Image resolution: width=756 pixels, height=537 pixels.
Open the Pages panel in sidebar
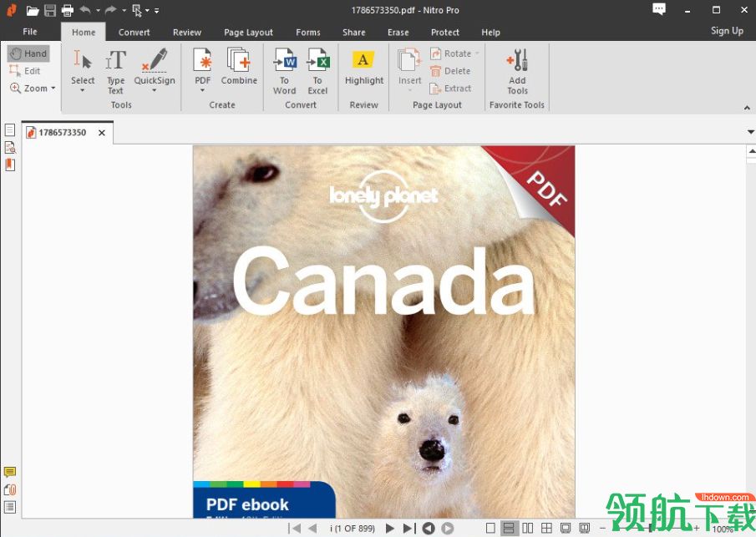[x=10, y=129]
